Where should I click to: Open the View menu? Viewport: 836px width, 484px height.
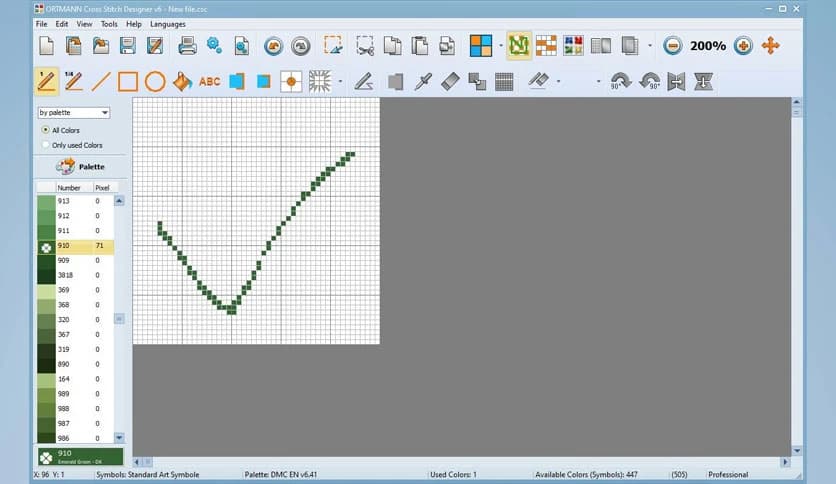(84, 24)
